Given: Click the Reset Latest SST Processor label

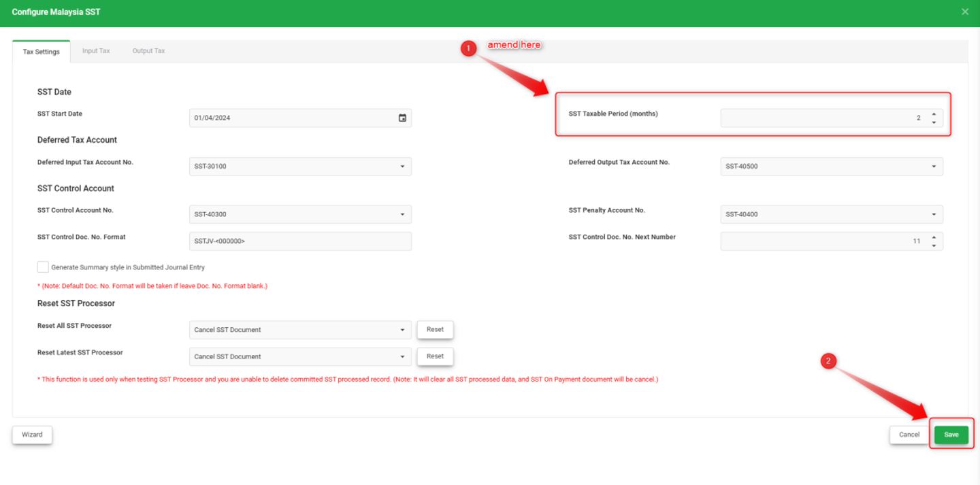Looking at the screenshot, I should pyautogui.click(x=80, y=352).
